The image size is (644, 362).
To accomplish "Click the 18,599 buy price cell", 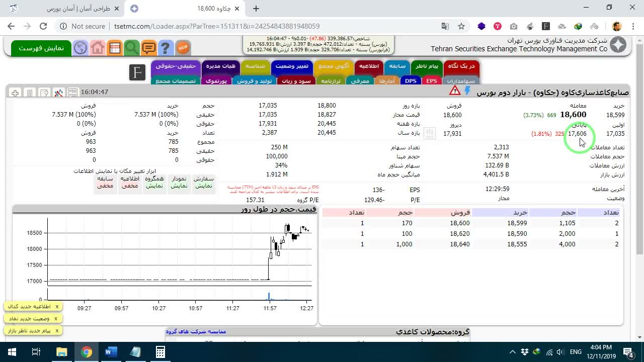I will (x=517, y=223).
